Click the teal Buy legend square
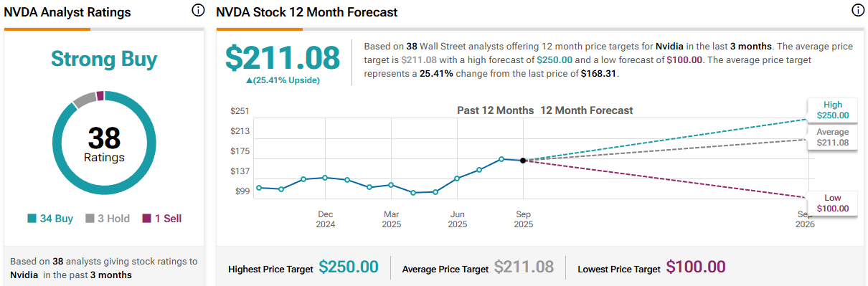 (32, 219)
